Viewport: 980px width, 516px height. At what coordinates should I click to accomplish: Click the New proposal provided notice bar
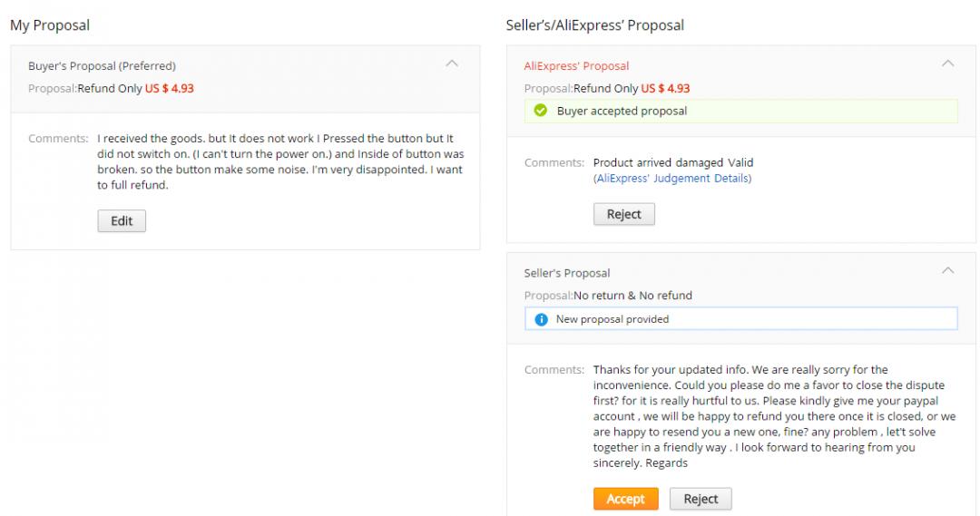coord(740,319)
